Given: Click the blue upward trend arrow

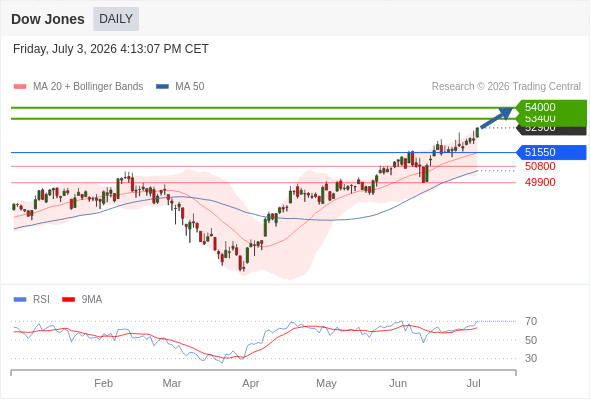Looking at the screenshot, I should click(497, 118).
